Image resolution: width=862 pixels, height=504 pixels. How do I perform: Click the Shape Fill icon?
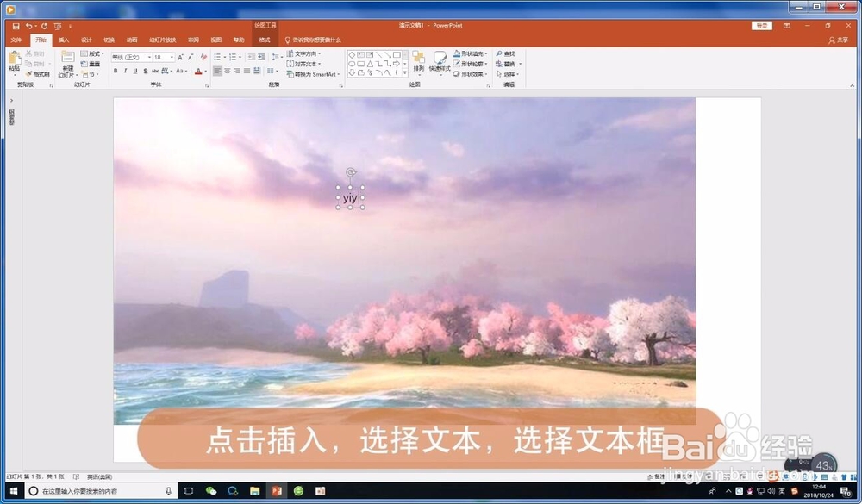tap(457, 53)
